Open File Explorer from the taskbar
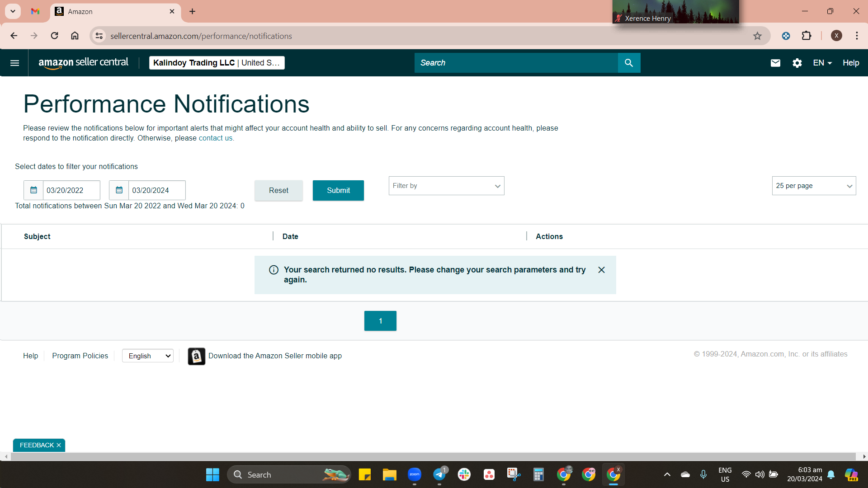Image resolution: width=868 pixels, height=488 pixels. 389,474
